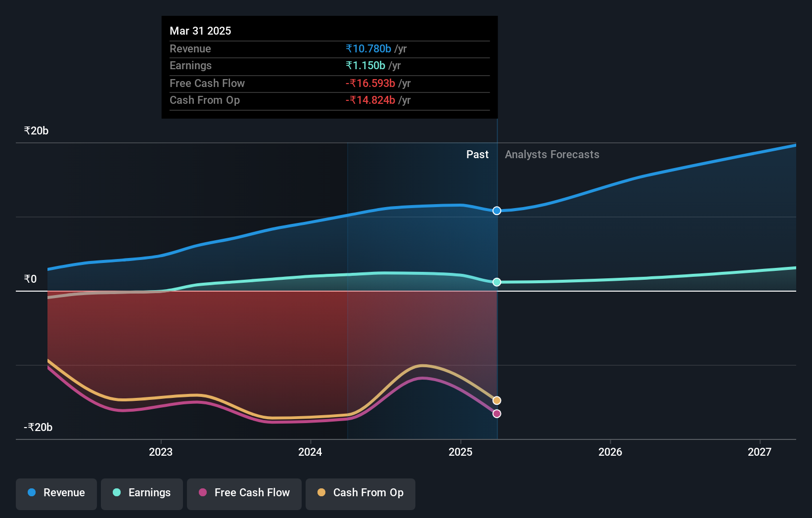Click the Earnings row label in tooltip
The image size is (812, 518).
(190, 65)
